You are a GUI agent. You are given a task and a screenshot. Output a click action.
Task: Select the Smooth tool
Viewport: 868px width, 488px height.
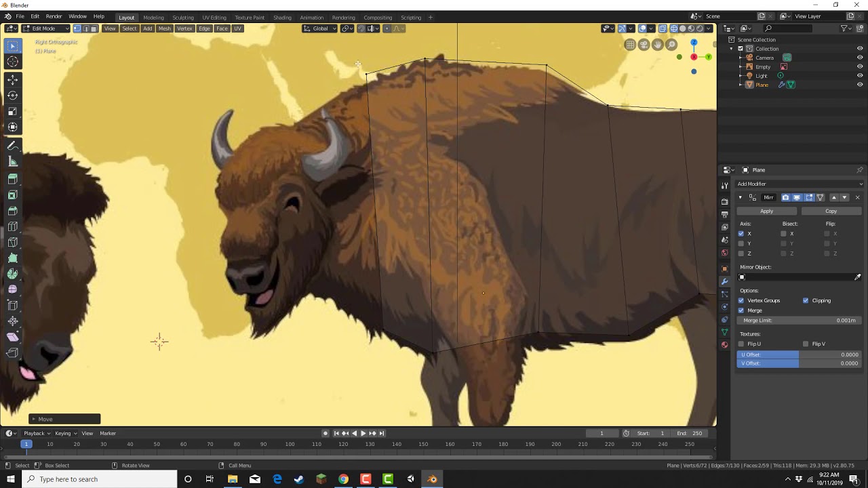point(12,289)
